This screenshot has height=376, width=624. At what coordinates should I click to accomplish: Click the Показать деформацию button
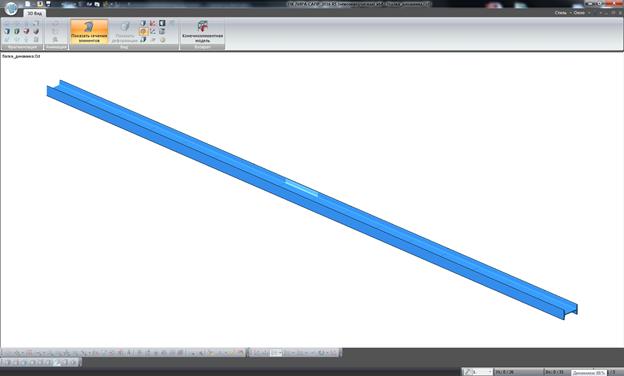coord(125,31)
